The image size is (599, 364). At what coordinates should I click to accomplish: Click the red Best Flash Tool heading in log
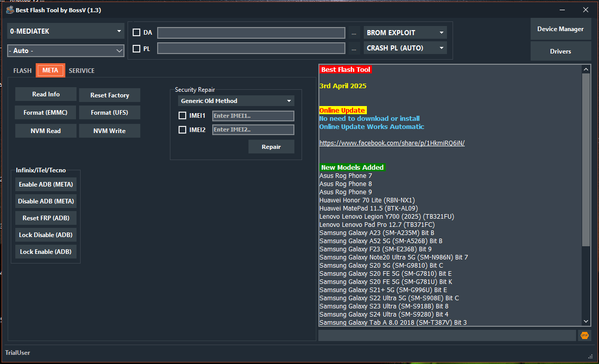346,69
